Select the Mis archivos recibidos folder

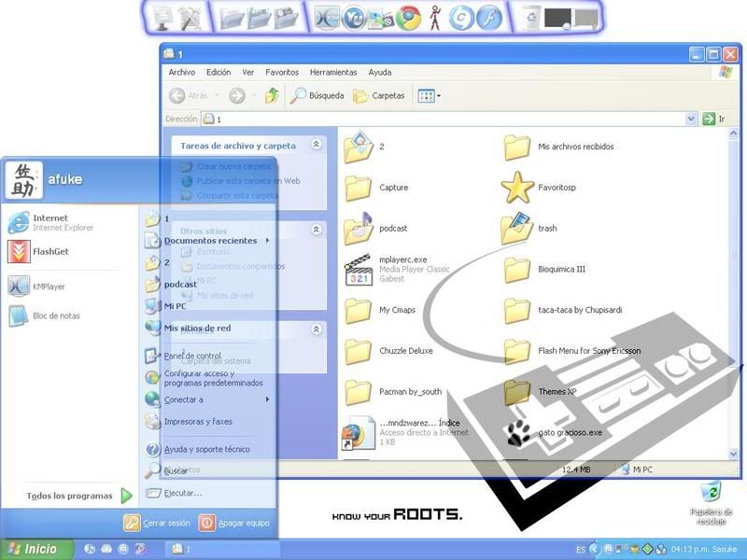(x=558, y=147)
